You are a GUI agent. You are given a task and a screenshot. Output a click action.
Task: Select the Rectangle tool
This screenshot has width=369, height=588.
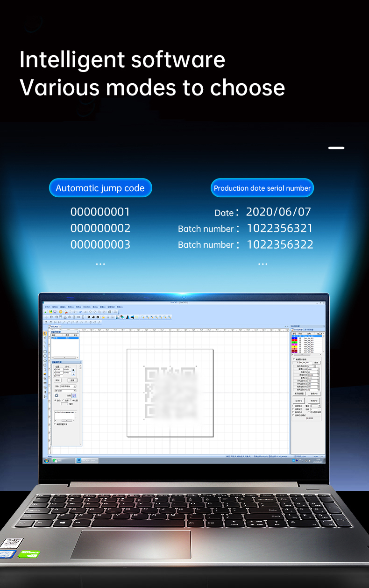coord(45,351)
